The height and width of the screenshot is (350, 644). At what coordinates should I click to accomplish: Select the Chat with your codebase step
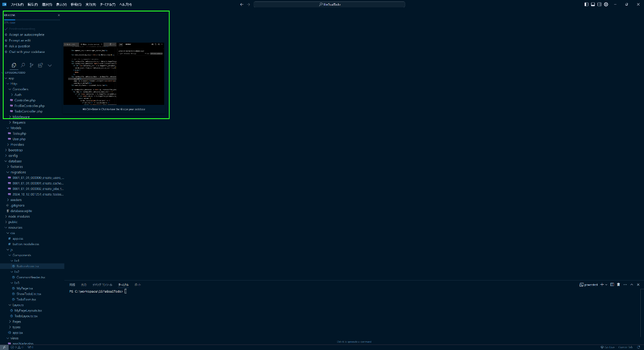[x=27, y=52]
